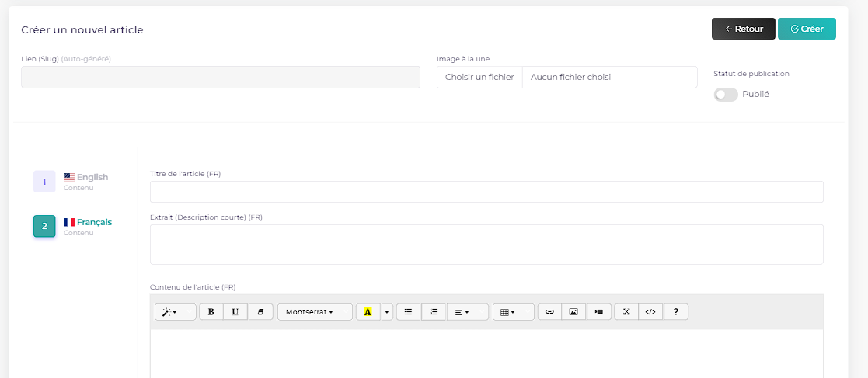This screenshot has height=378, width=868.
Task: Insert a video with video icon
Action: (599, 312)
